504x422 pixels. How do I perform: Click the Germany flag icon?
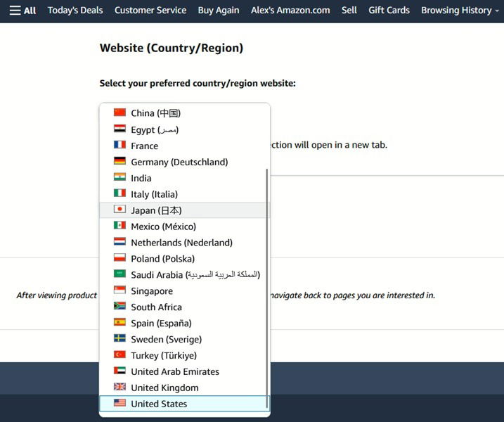[119, 162]
